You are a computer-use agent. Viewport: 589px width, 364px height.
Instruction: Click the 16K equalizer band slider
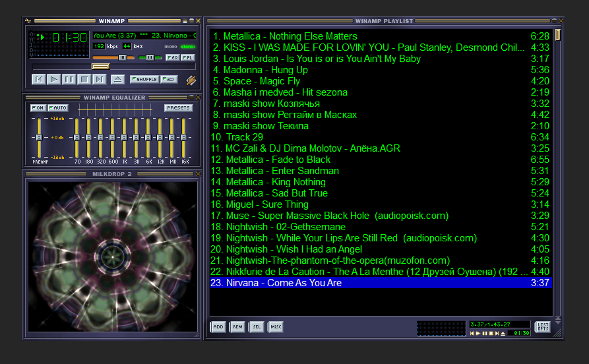pos(183,137)
